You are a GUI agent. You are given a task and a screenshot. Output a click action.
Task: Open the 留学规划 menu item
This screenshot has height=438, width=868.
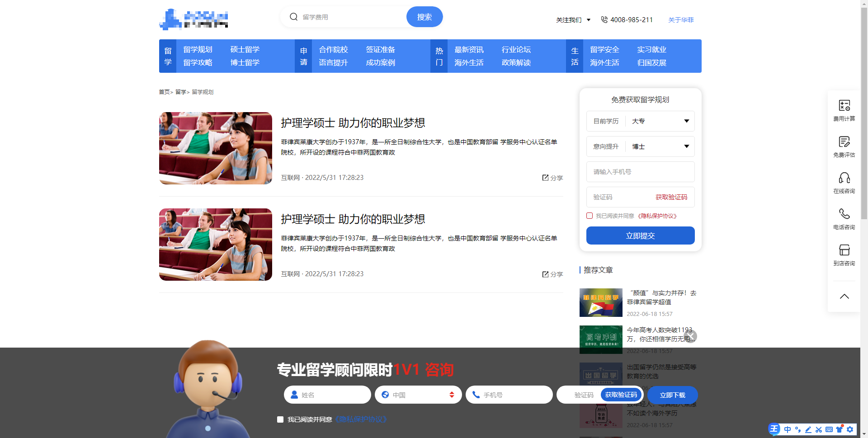198,49
